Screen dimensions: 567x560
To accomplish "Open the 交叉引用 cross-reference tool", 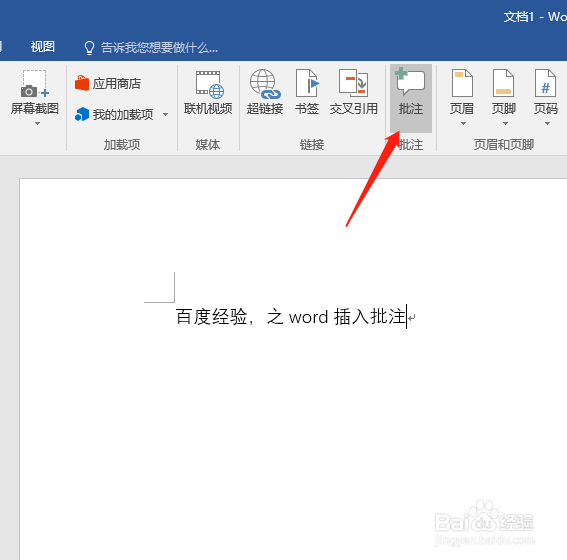I will tap(353, 93).
